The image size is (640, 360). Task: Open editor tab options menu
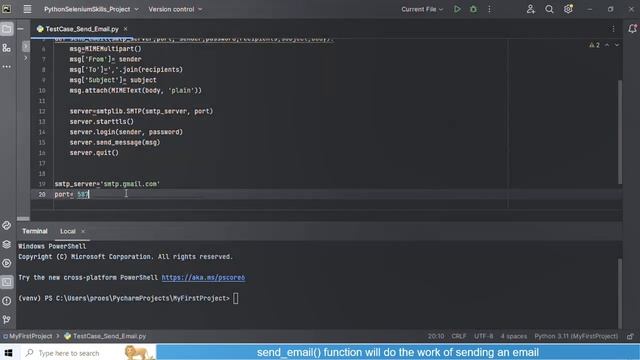tap(613, 29)
